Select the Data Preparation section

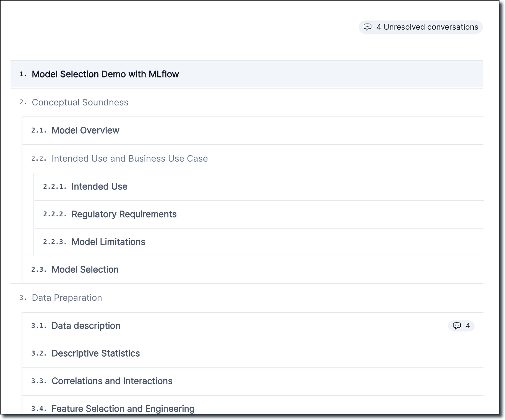[67, 298]
